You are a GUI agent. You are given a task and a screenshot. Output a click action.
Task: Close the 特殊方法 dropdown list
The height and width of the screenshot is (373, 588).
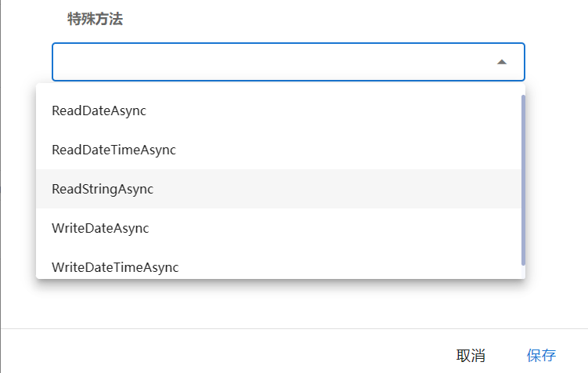(x=502, y=62)
